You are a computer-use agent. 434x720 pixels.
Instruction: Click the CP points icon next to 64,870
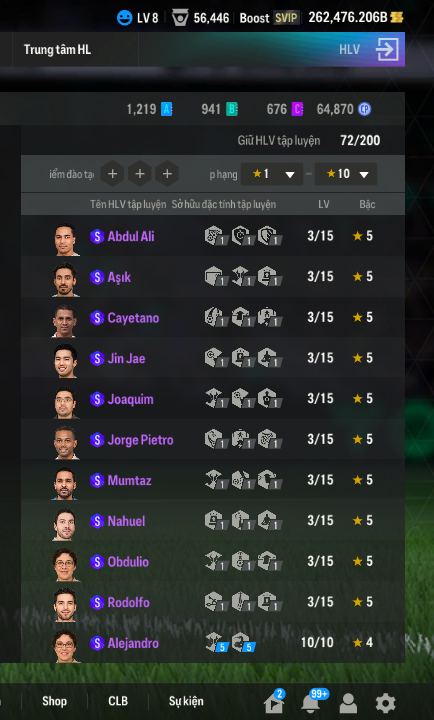(x=364, y=109)
